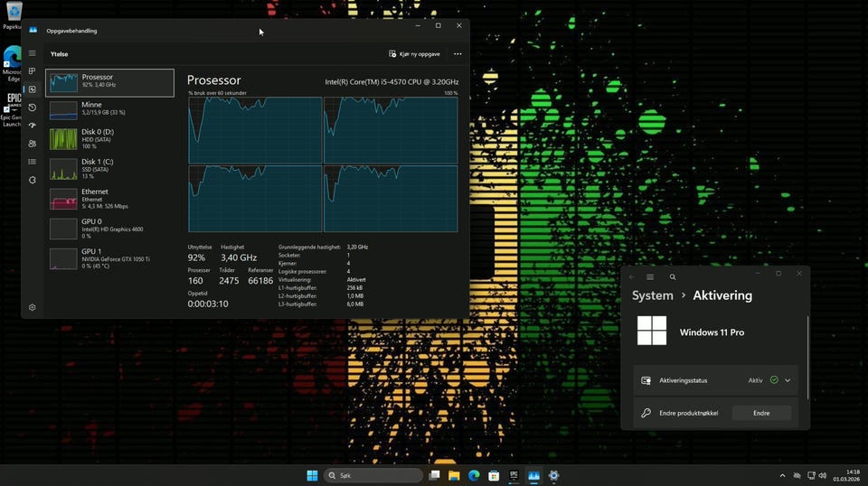Open the hamburger navigation menu in Task Manager
Image resolution: width=868 pixels, height=486 pixels.
tap(32, 53)
